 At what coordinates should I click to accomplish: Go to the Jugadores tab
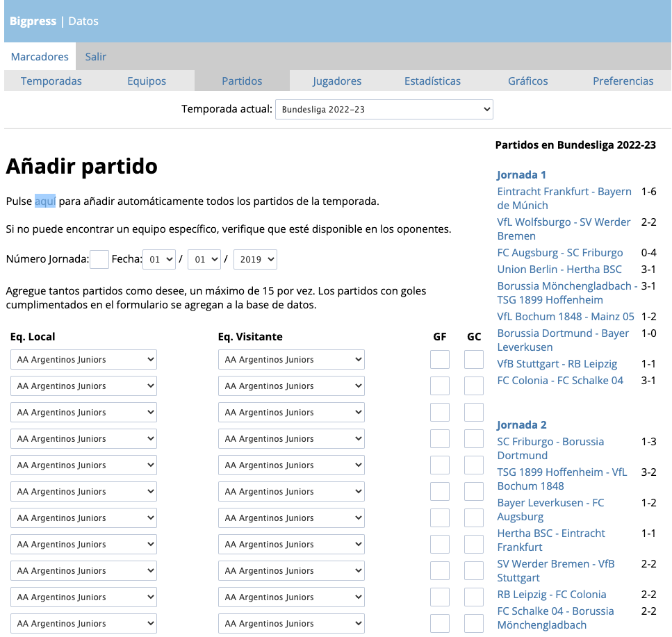(337, 81)
